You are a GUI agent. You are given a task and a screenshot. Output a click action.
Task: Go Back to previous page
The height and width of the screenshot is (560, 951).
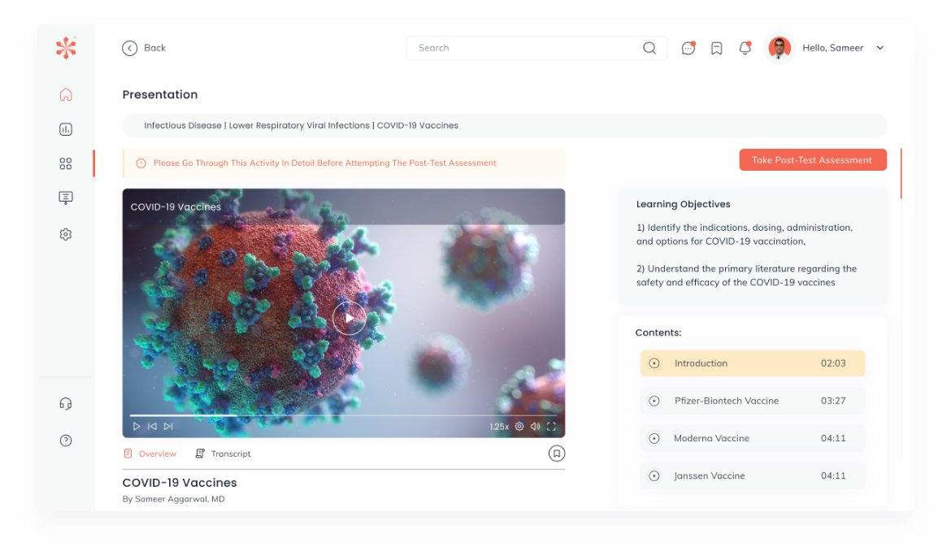click(144, 48)
